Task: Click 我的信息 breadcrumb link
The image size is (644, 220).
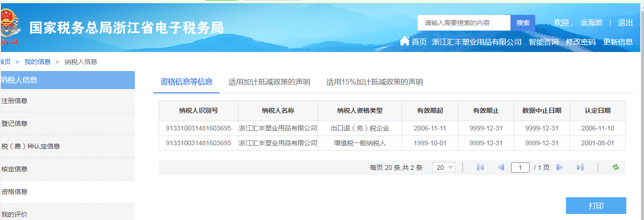Action: pos(38,62)
